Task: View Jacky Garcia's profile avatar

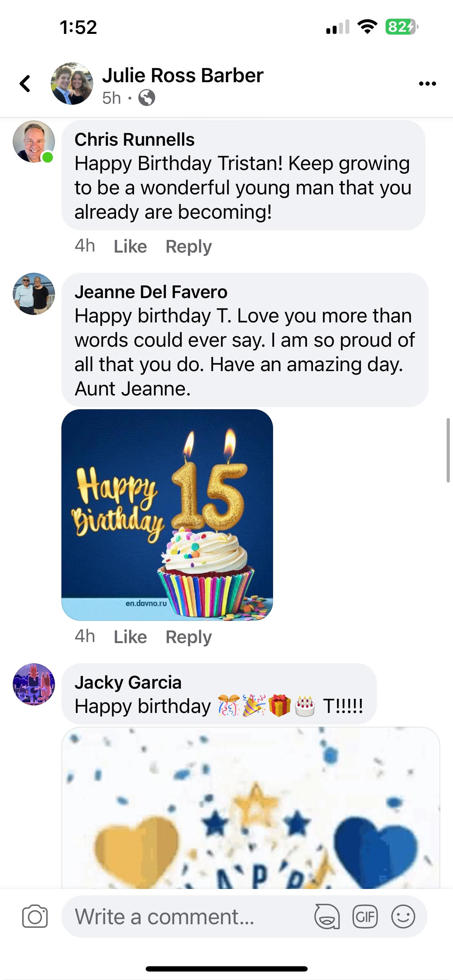Action: pos(34,684)
